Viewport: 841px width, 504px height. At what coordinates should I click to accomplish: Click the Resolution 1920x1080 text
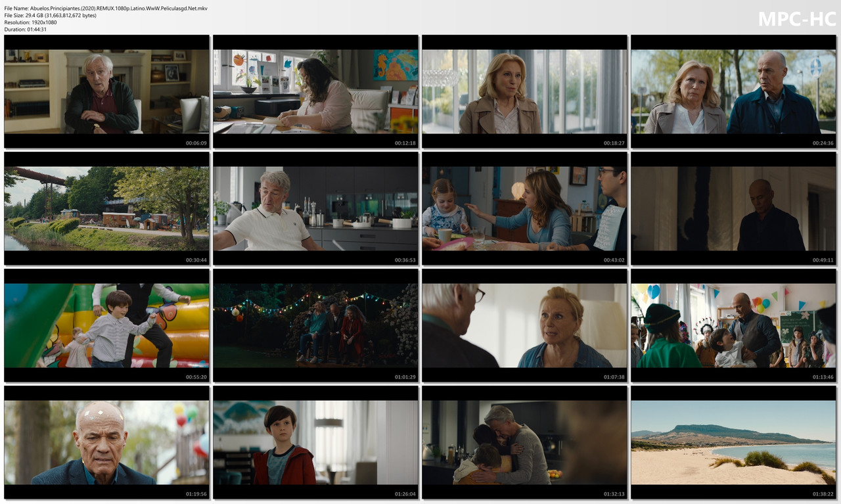(x=30, y=22)
